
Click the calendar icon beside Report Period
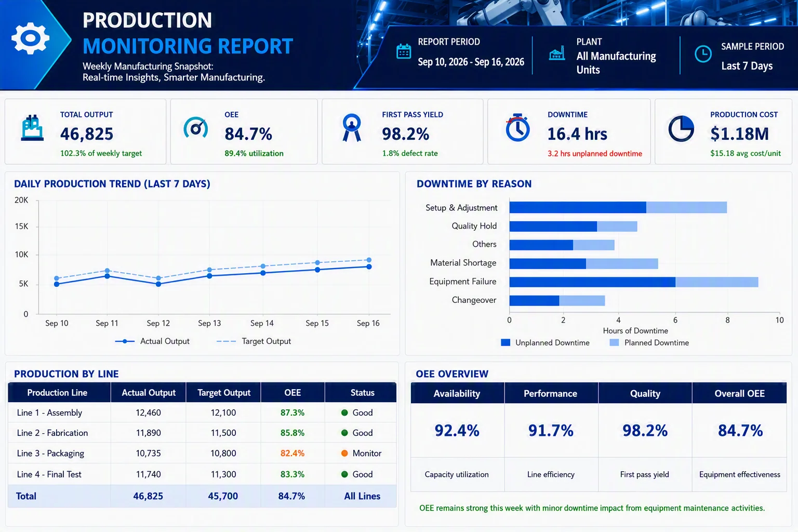(404, 51)
